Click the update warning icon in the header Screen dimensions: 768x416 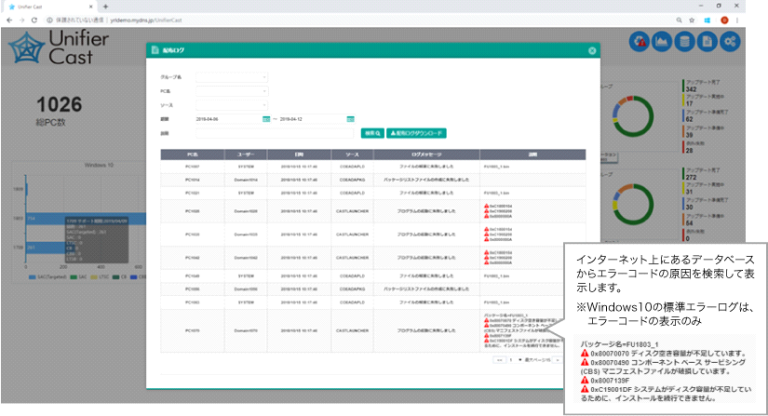coord(641,42)
